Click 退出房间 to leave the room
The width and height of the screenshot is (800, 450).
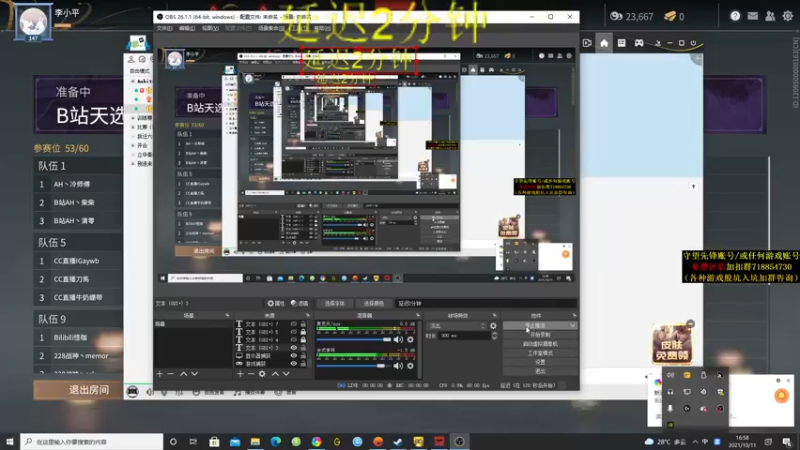(x=78, y=390)
